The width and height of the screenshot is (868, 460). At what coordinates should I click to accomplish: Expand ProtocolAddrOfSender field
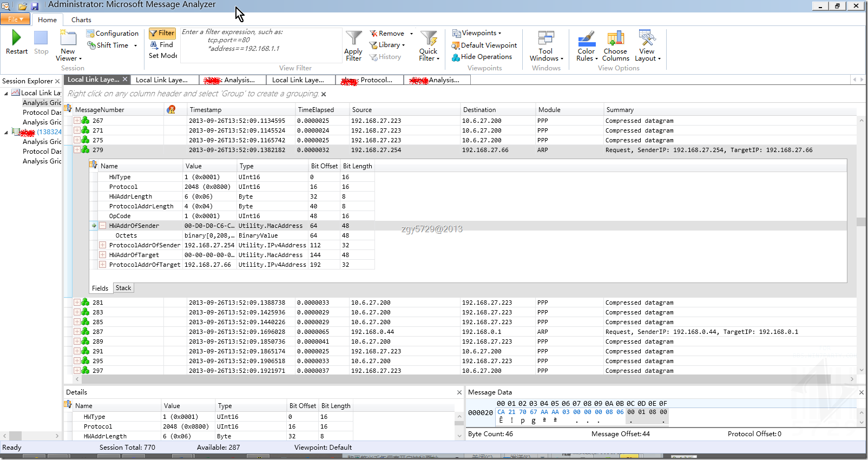[x=102, y=245]
